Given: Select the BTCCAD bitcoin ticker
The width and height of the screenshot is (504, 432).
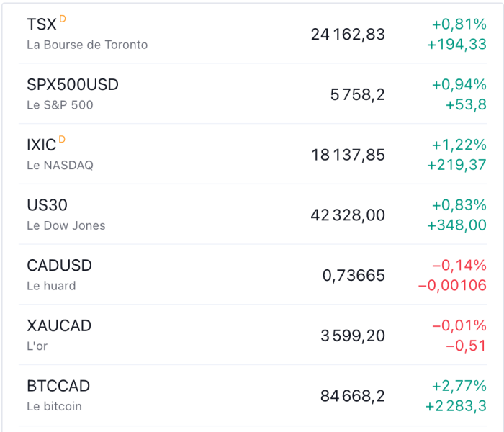Looking at the screenshot, I should [x=58, y=386].
